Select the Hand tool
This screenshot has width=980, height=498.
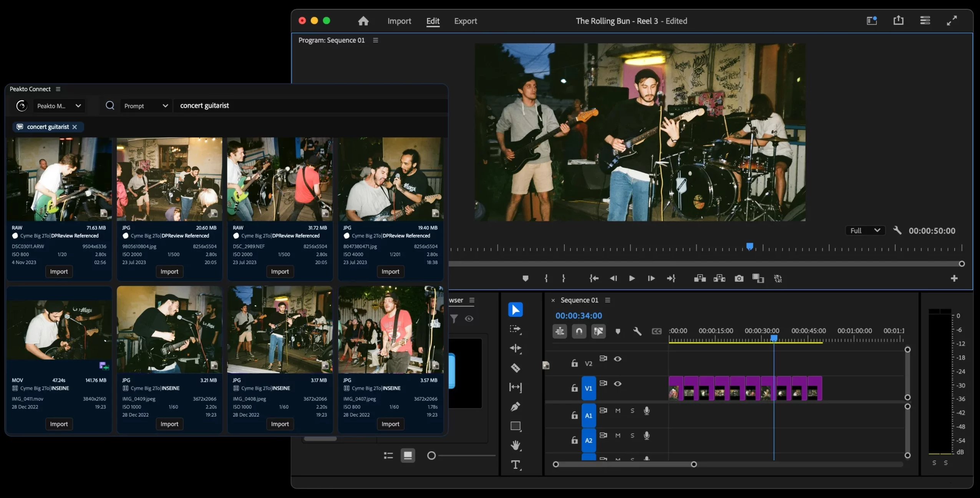[x=515, y=445]
